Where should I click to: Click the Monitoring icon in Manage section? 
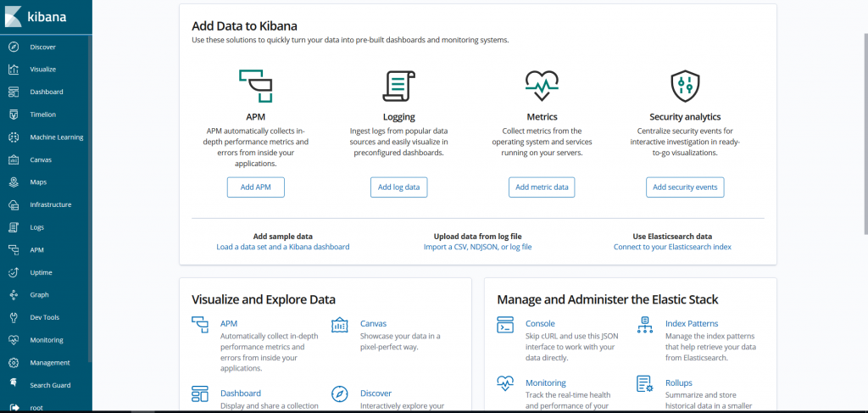point(505,383)
